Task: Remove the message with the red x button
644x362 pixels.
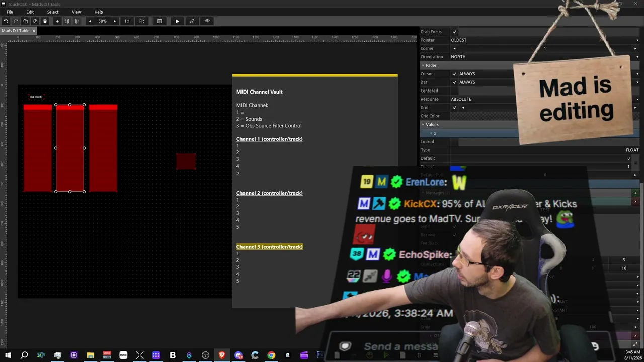Action: [x=635, y=202]
